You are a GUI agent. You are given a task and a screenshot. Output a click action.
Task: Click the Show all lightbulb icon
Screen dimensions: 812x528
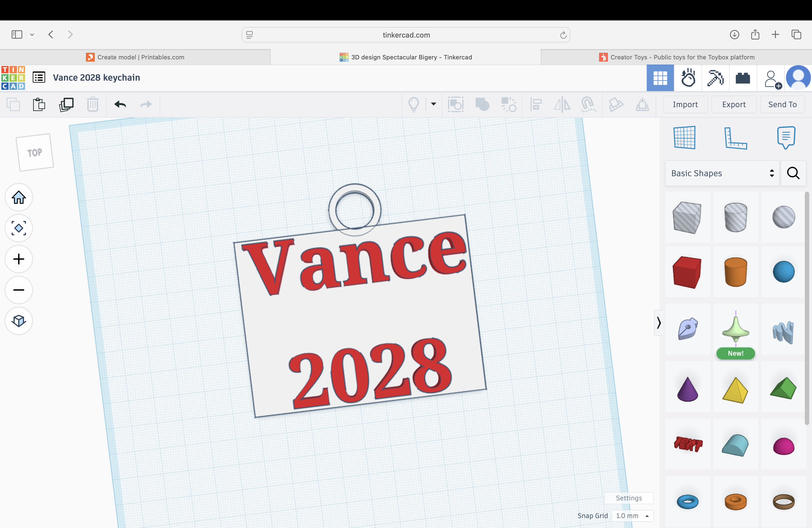(x=413, y=104)
